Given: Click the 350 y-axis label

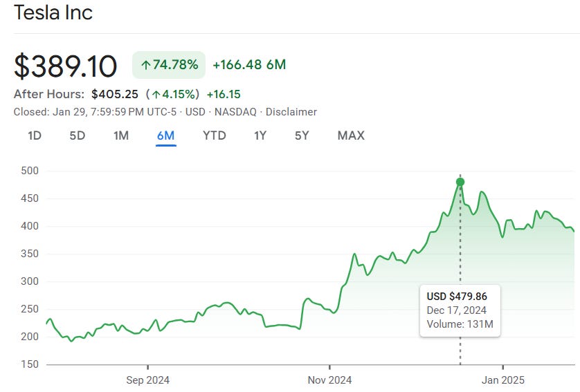Looking at the screenshot, I should click(x=30, y=254).
